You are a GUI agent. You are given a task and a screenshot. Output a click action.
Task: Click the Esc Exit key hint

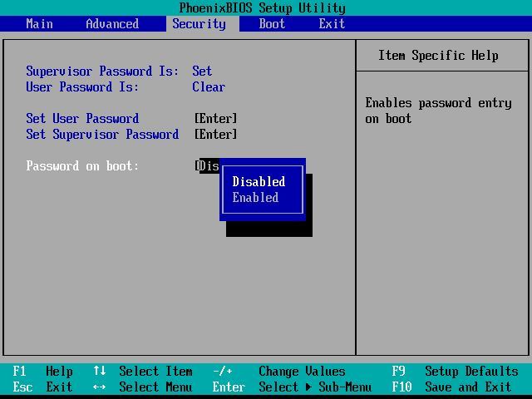pos(42,387)
